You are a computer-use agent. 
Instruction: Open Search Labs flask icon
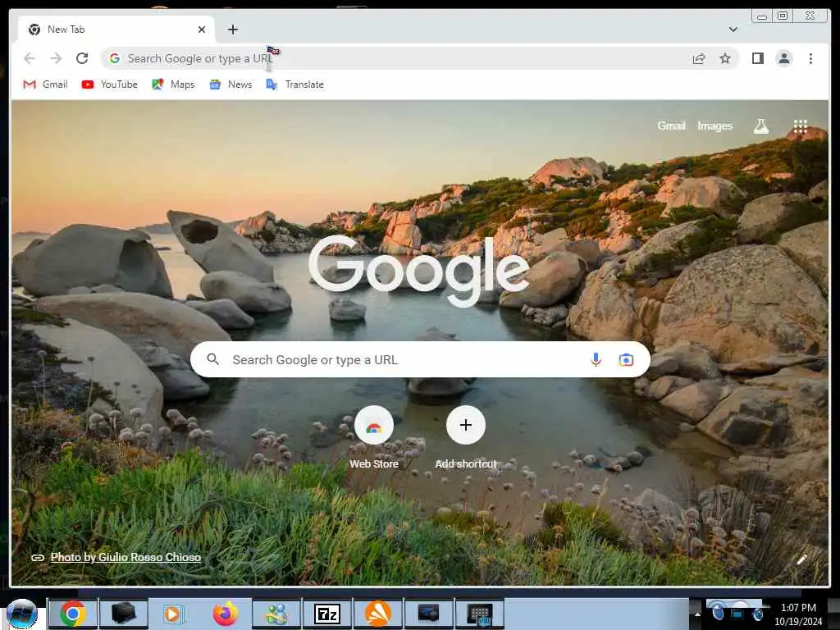pos(760,126)
